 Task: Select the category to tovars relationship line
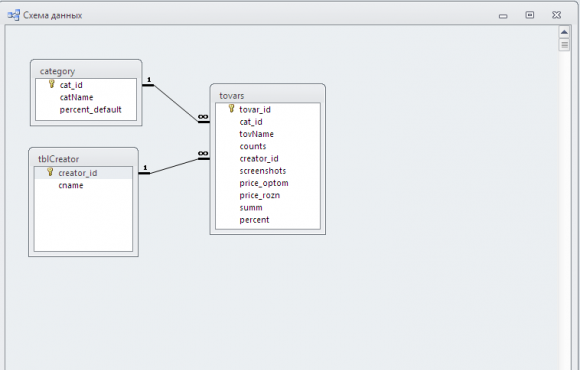pyautogui.click(x=176, y=104)
